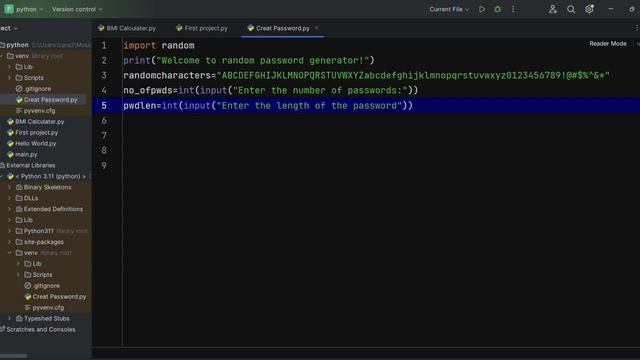Close the Creat Password.py tab
Image resolution: width=640 pixels, height=360 pixels.
click(x=316, y=28)
